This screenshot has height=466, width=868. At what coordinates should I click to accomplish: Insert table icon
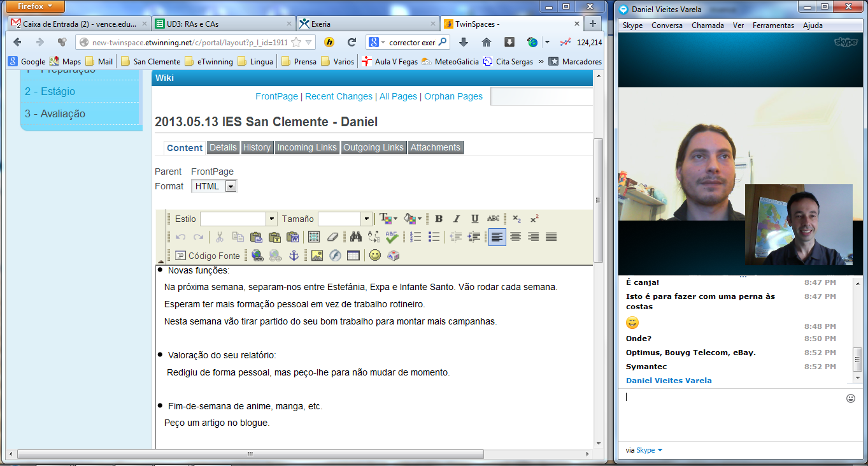point(353,256)
